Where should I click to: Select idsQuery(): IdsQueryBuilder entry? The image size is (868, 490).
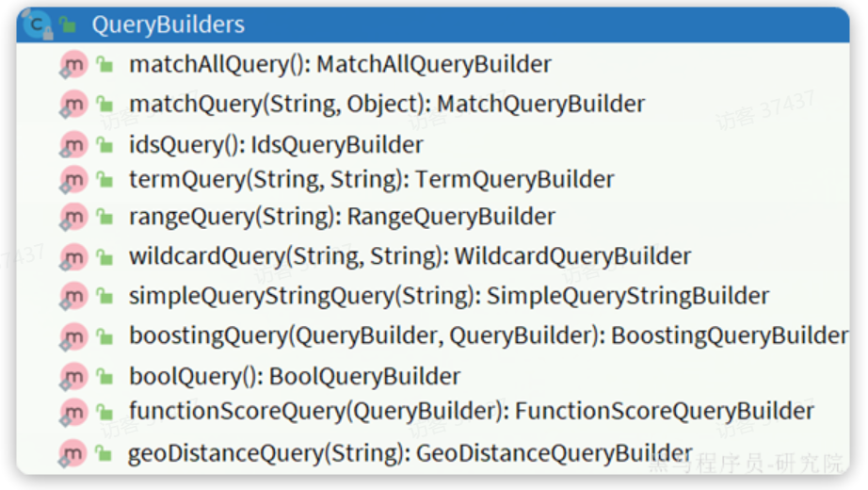click(276, 145)
